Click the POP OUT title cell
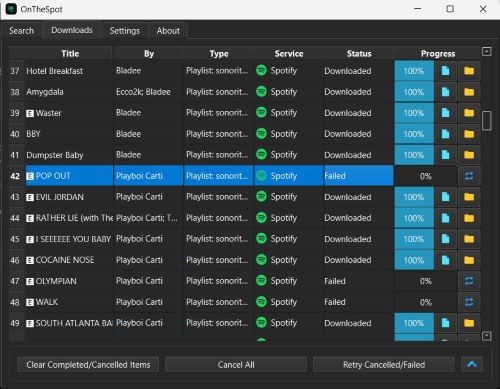Screen dimensions: 500x389 (69, 176)
